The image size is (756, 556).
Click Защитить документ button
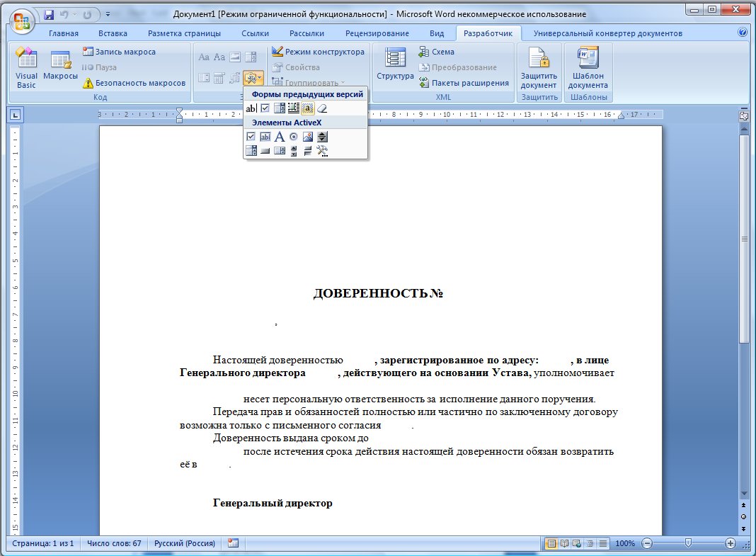pos(539,67)
